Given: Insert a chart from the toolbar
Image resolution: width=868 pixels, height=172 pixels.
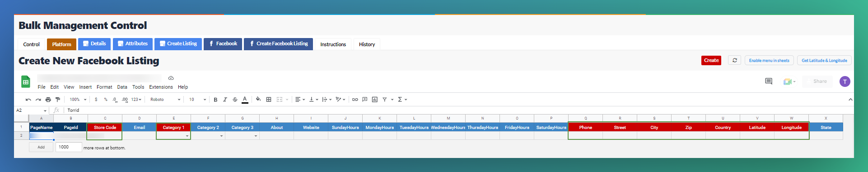Looking at the screenshot, I should click(374, 100).
